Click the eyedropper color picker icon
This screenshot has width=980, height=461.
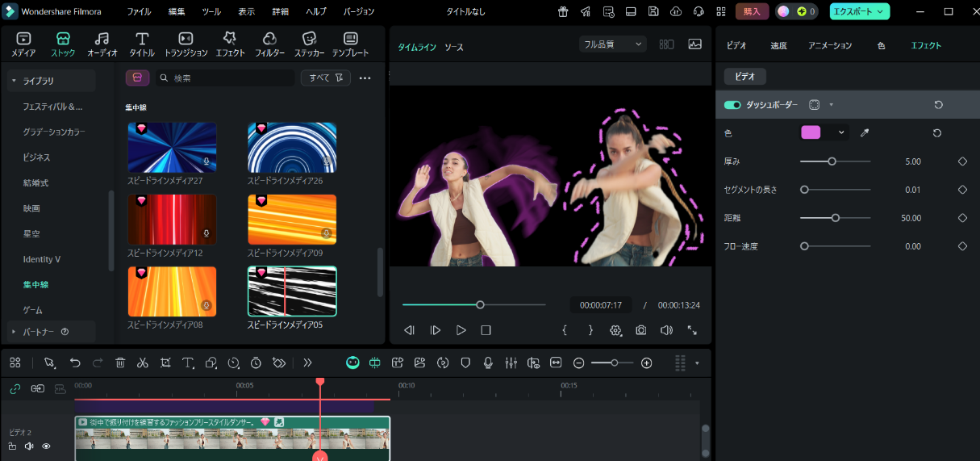tap(865, 133)
